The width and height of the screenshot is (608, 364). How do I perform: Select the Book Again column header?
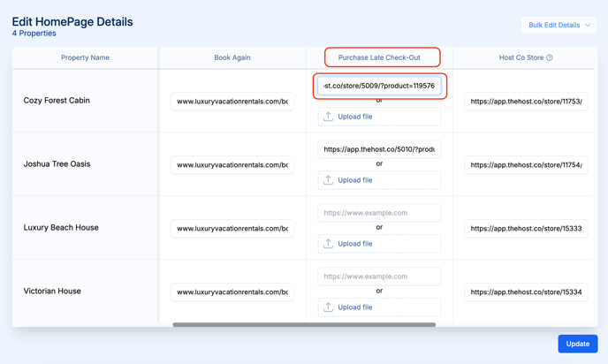coord(232,57)
